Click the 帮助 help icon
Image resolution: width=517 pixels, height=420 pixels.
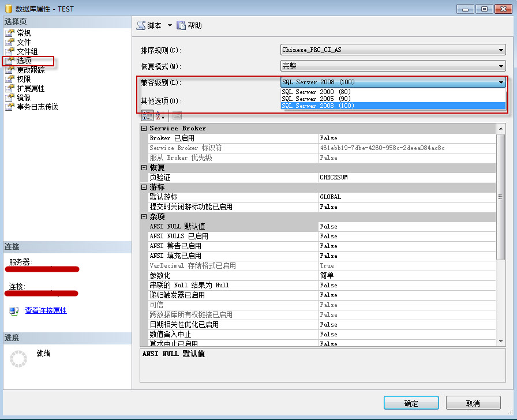pyautogui.click(x=181, y=25)
